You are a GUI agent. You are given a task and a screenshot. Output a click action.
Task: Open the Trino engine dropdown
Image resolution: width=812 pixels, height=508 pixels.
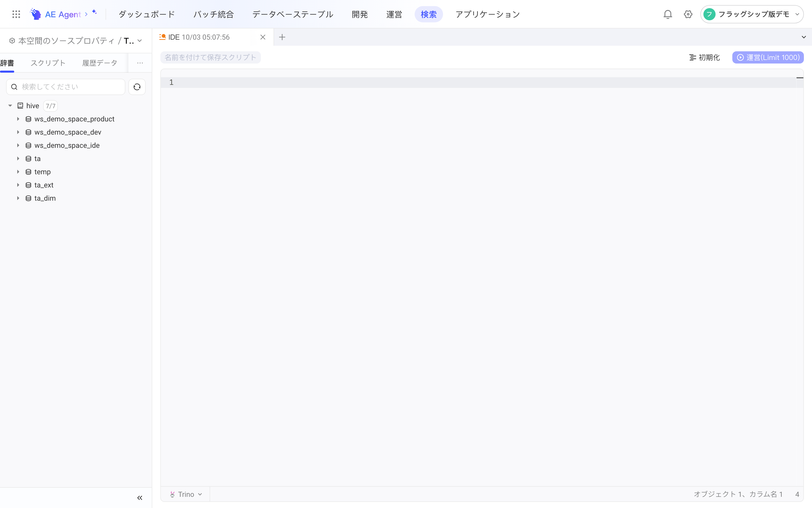click(186, 494)
